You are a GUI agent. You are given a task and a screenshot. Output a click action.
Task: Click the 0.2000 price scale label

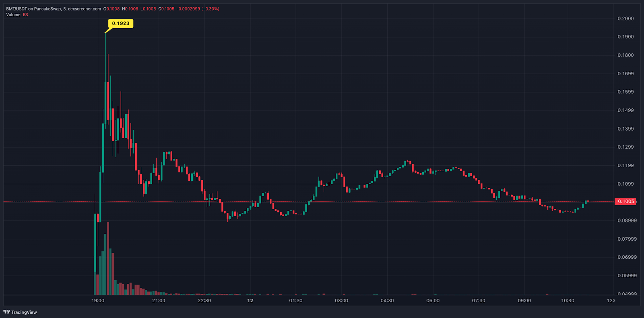625,19
